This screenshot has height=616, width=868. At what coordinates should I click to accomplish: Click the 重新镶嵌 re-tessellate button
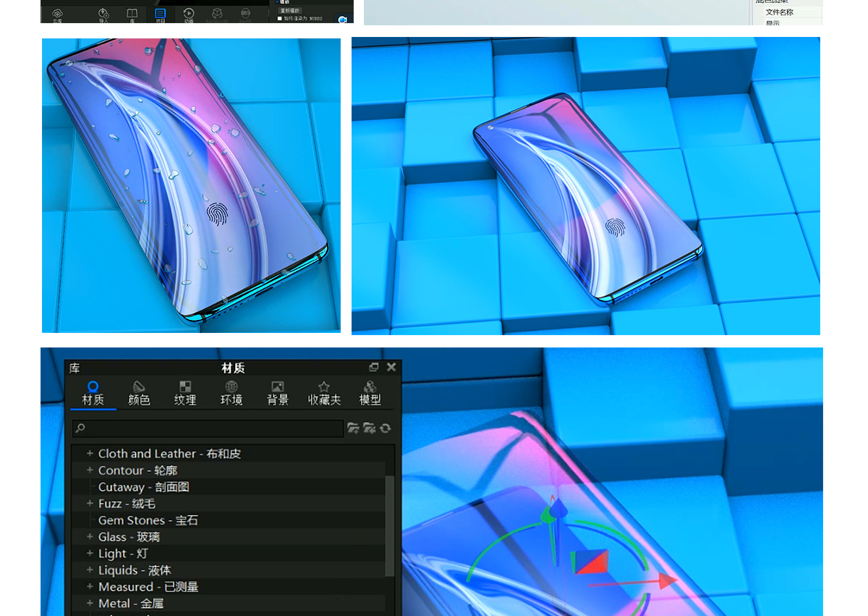290,10
